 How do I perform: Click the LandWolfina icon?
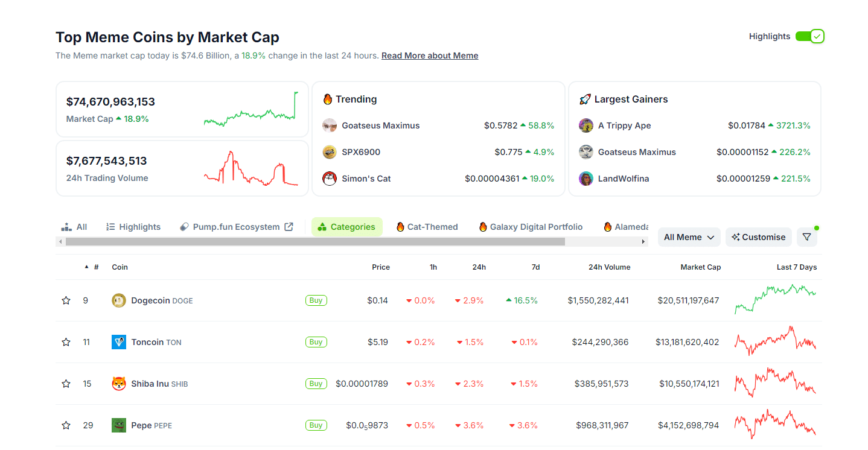point(586,179)
